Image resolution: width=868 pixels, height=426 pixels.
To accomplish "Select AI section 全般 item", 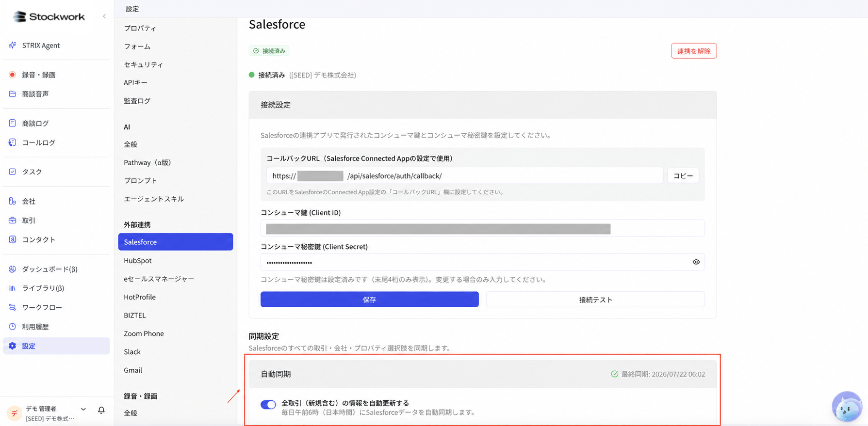I will tap(131, 144).
